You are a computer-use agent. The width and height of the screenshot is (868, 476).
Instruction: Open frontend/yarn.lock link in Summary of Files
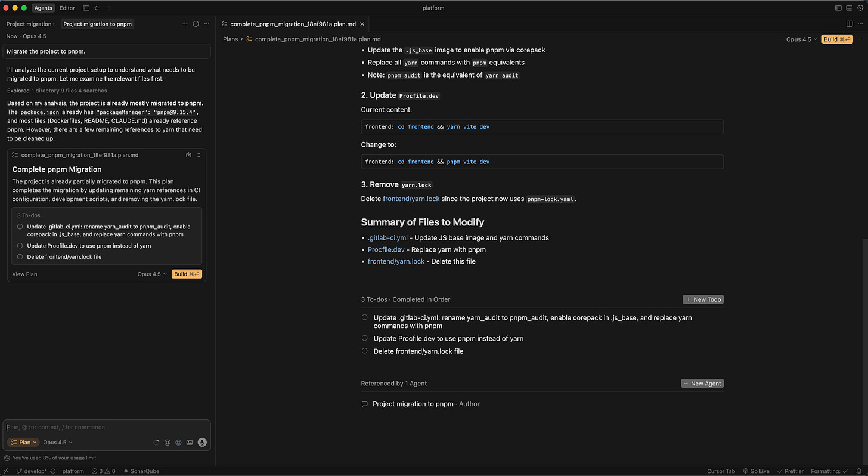point(396,261)
